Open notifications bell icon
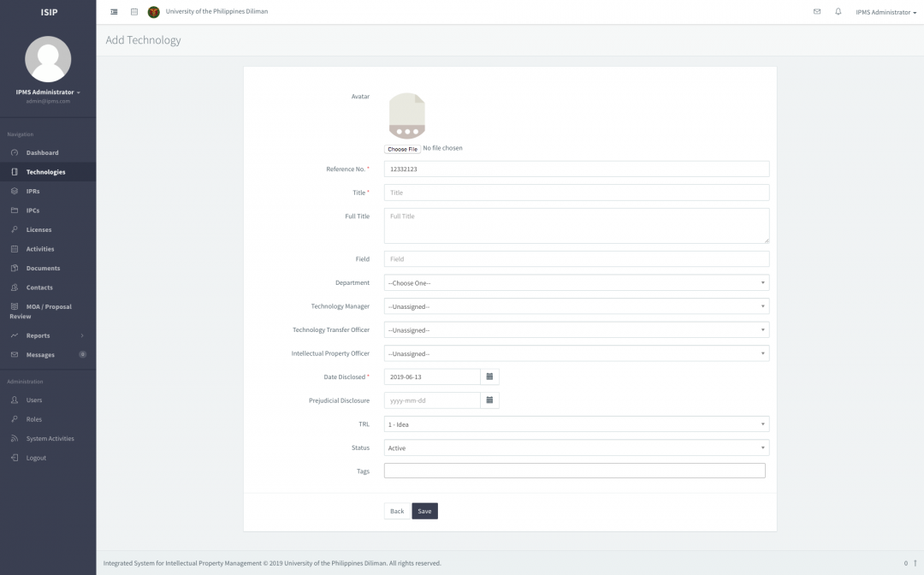Viewport: 924px width, 575px height. point(838,12)
